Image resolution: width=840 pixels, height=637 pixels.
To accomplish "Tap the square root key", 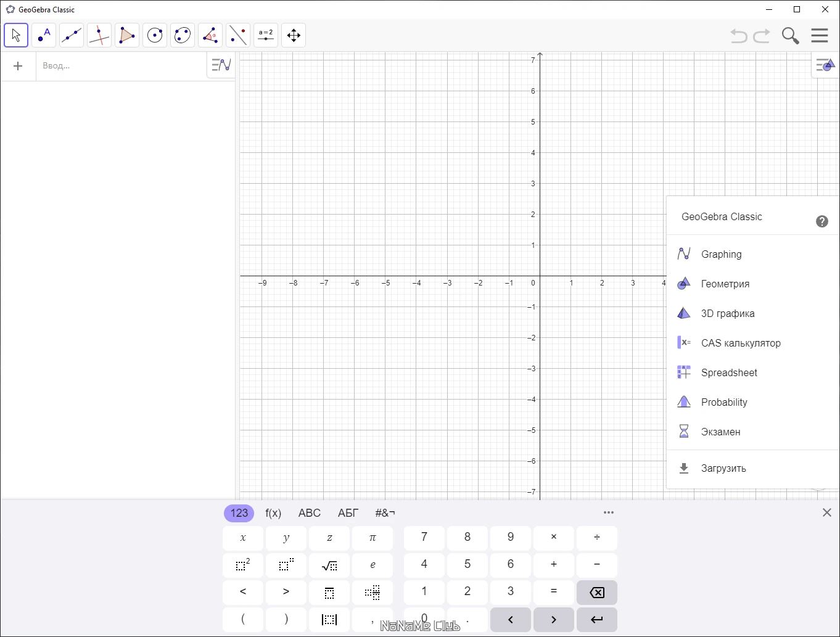I will (329, 565).
